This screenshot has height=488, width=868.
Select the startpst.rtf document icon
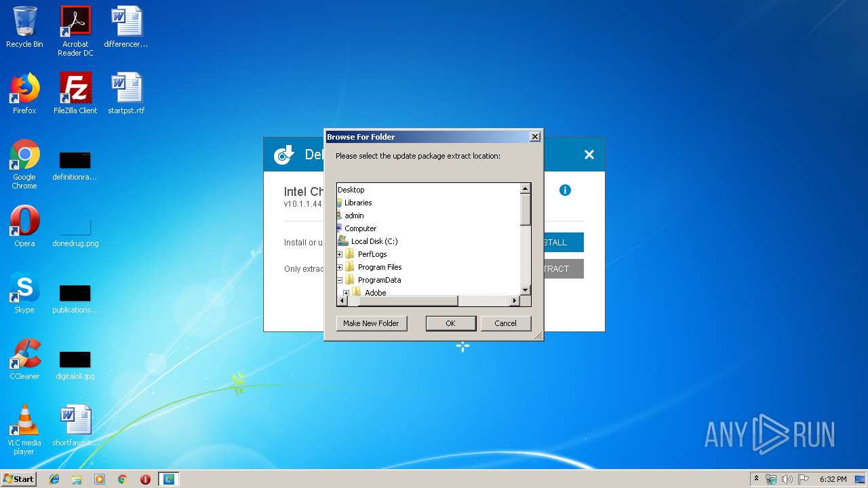pyautogui.click(x=126, y=94)
